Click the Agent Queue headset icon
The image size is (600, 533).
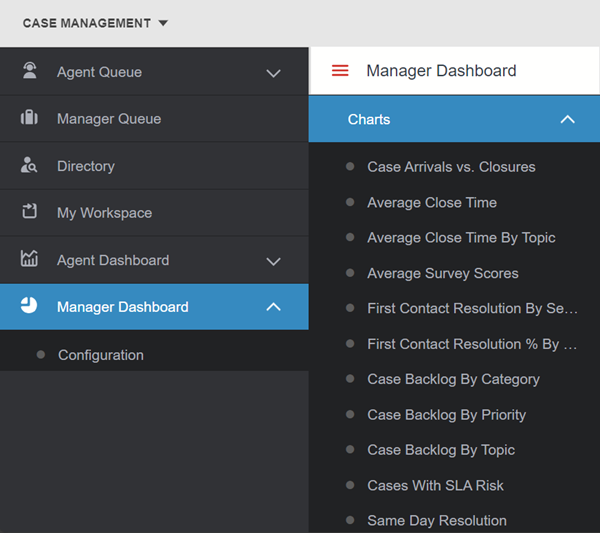[29, 71]
